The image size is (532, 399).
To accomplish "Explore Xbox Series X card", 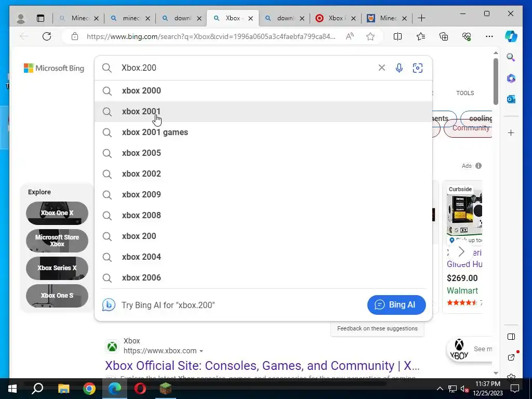I will click(x=57, y=268).
